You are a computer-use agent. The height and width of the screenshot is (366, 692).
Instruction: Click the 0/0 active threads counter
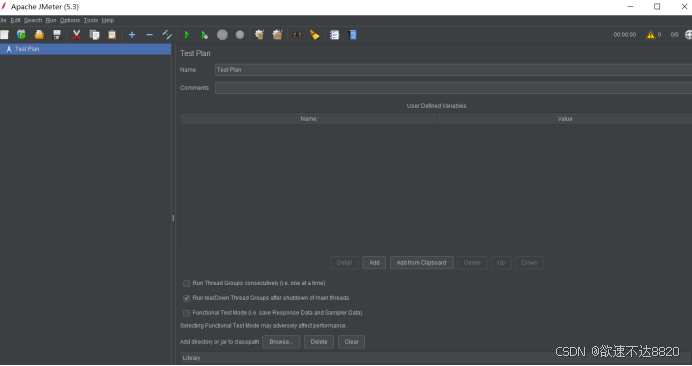tap(674, 34)
